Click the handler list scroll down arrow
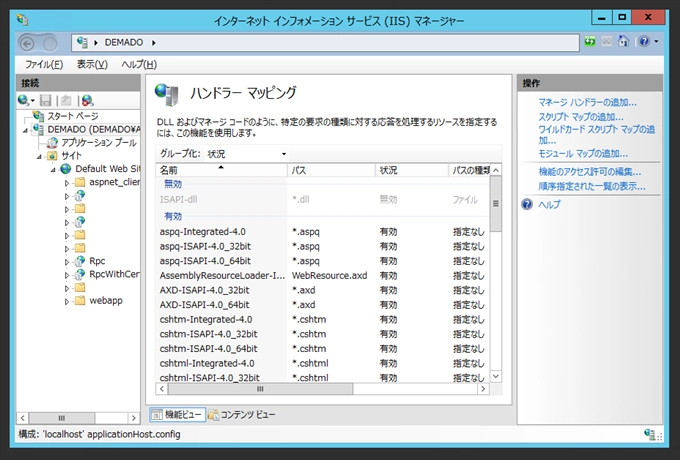Image resolution: width=680 pixels, height=460 pixels. tap(496, 376)
